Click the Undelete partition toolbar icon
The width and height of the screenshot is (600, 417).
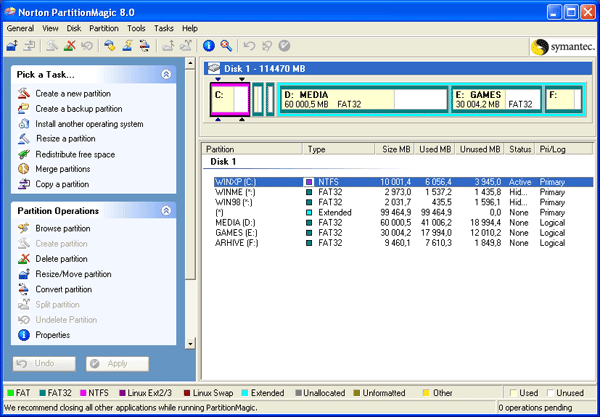[87, 46]
